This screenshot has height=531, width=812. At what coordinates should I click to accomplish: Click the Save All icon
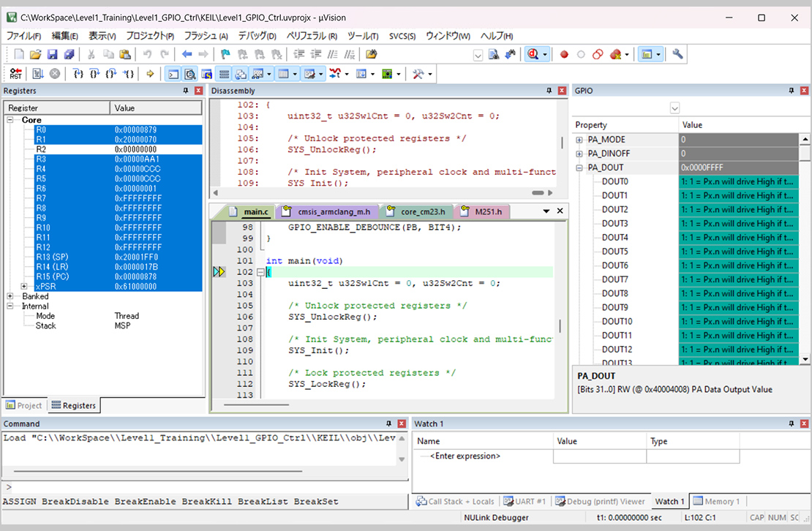coord(69,54)
